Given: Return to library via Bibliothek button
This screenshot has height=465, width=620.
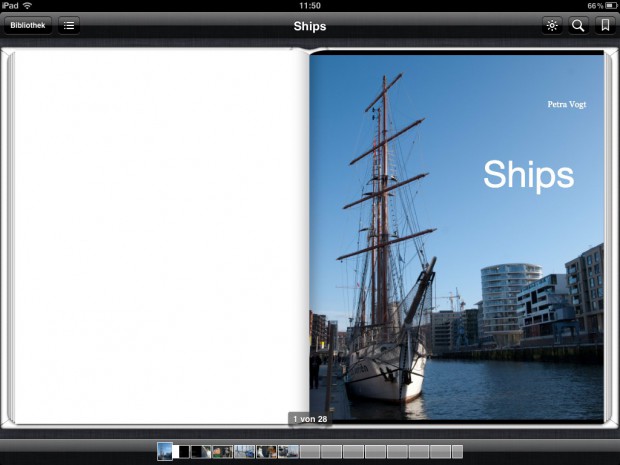Looking at the screenshot, I should (28, 25).
